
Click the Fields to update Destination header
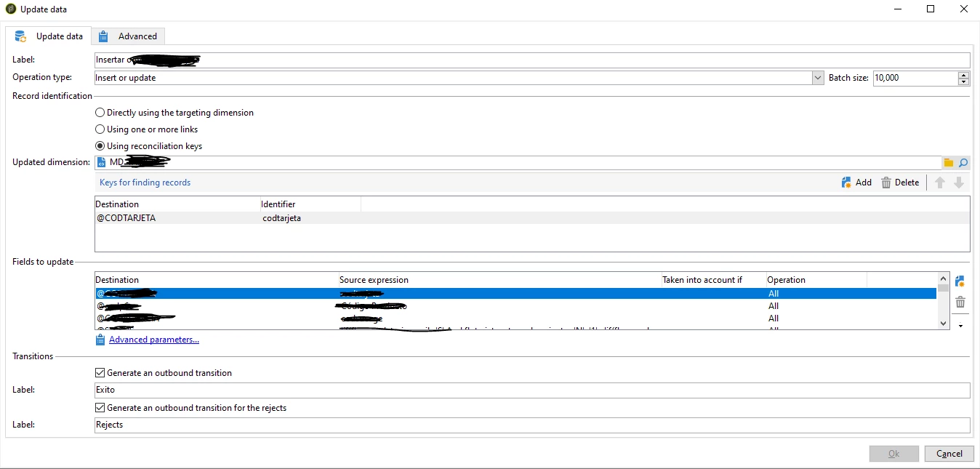pyautogui.click(x=217, y=280)
